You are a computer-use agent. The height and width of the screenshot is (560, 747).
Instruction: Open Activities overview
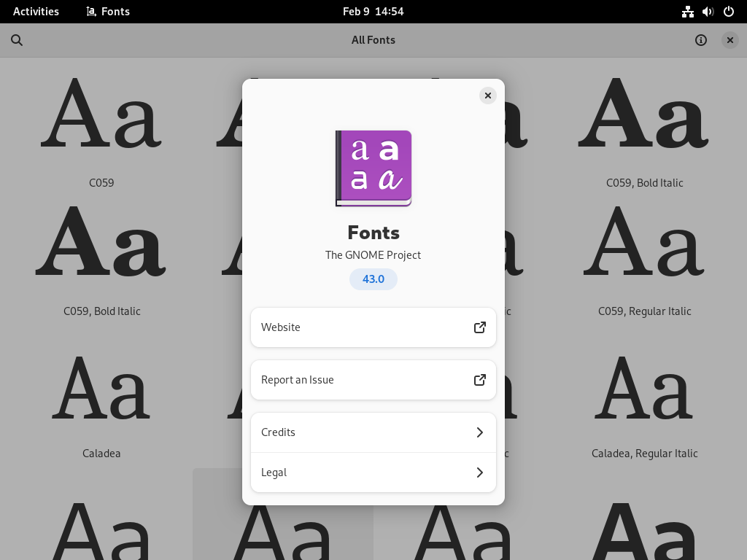coord(36,12)
